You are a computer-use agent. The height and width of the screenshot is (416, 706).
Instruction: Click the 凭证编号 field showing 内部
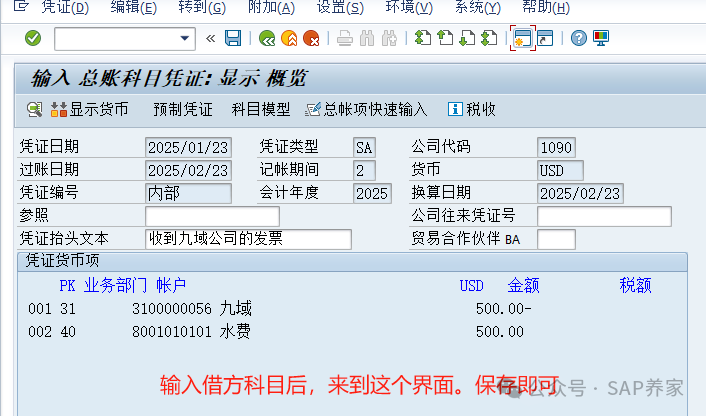click(x=188, y=193)
